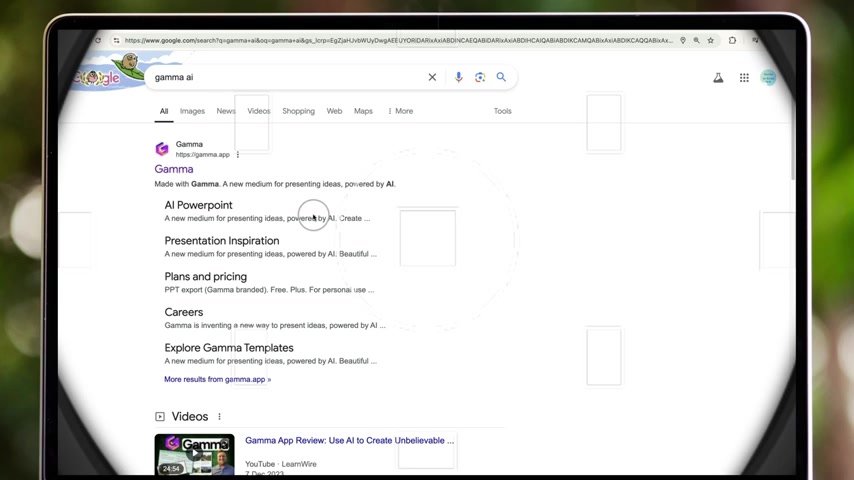The image size is (854, 480).
Task: Open the main Gamma result title link
Action: 174,169
